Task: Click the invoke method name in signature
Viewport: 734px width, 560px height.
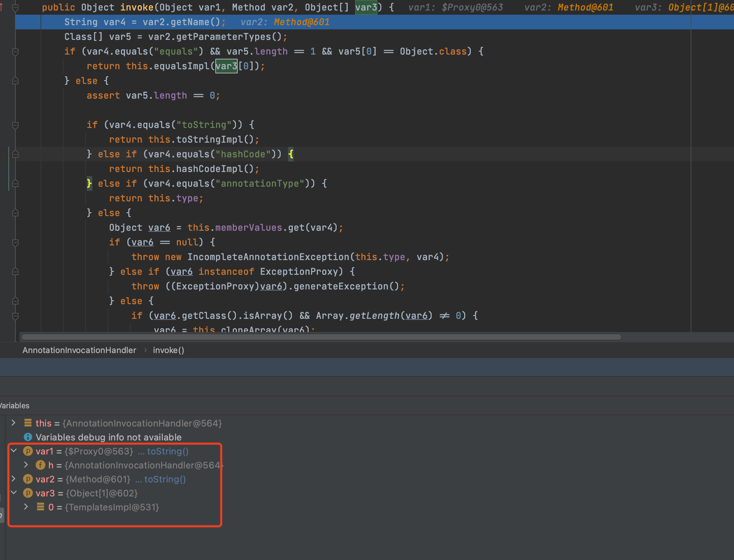Action: 137,7
